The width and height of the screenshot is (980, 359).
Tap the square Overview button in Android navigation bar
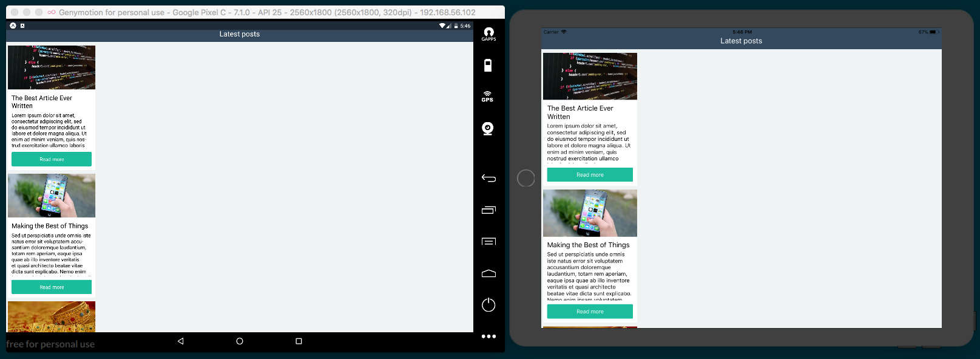(x=299, y=341)
